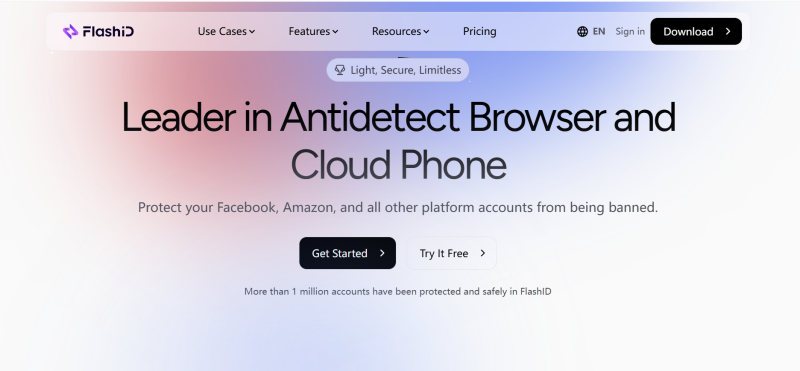
Task: Click the Light, Secure, Limitless badge
Action: (398, 70)
